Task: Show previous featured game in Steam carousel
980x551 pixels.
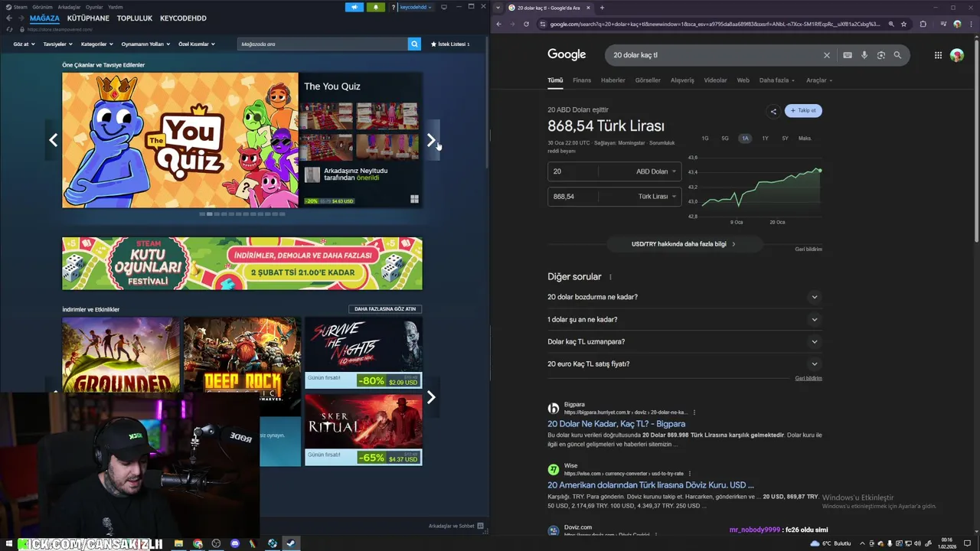Action: click(53, 140)
